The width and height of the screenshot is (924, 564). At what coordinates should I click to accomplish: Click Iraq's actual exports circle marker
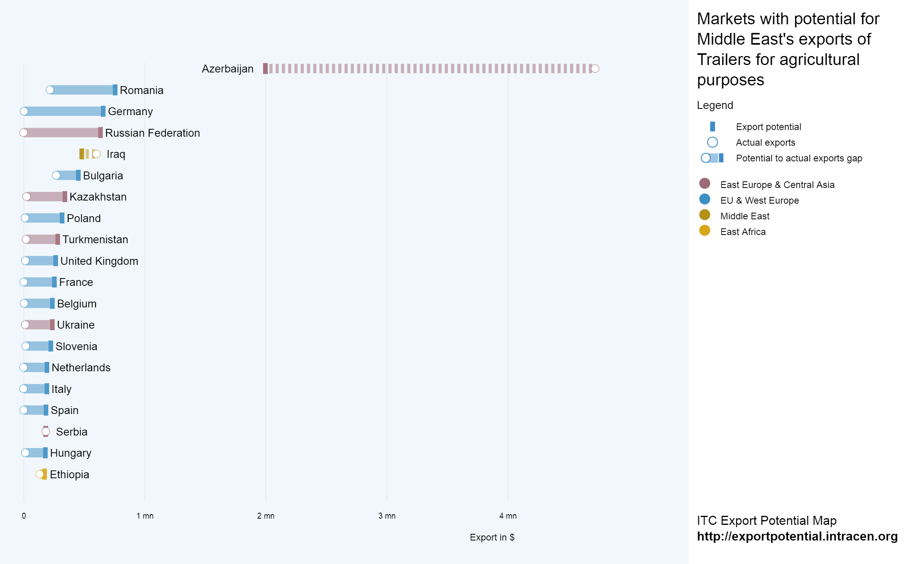96,154
